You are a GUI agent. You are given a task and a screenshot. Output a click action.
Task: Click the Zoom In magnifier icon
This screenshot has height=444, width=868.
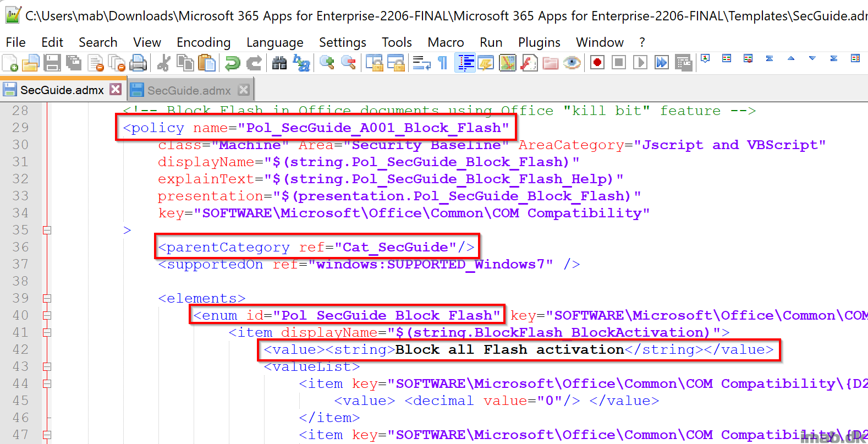pyautogui.click(x=327, y=63)
